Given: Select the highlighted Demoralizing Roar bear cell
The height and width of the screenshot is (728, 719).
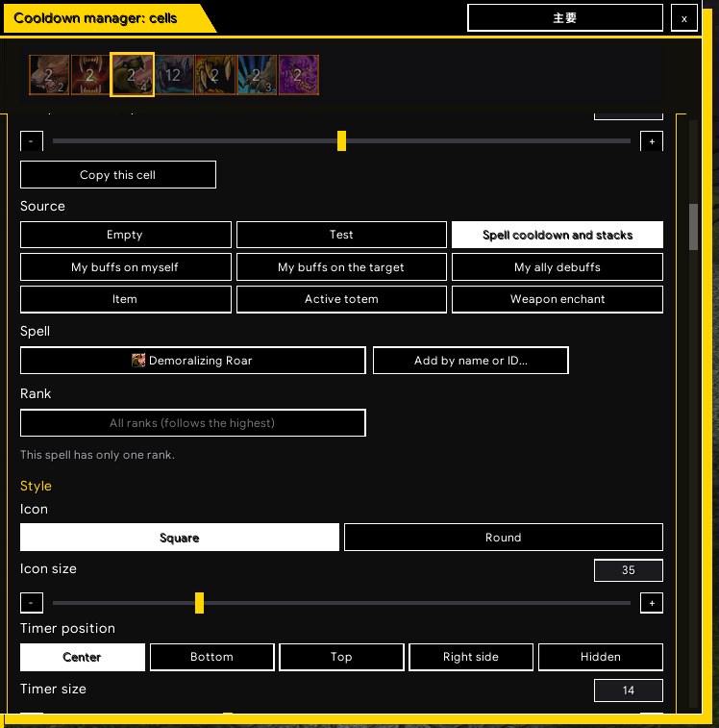Looking at the screenshot, I should click(x=133, y=75).
